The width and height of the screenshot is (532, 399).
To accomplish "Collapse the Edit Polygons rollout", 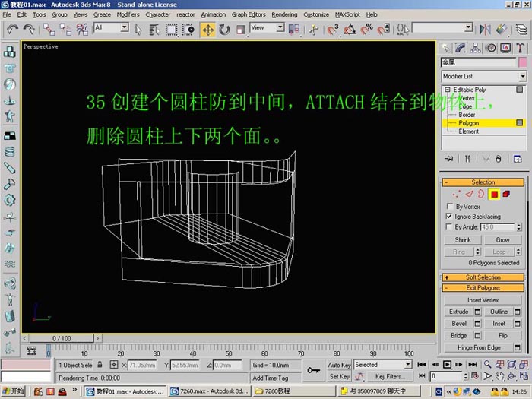I will [483, 288].
